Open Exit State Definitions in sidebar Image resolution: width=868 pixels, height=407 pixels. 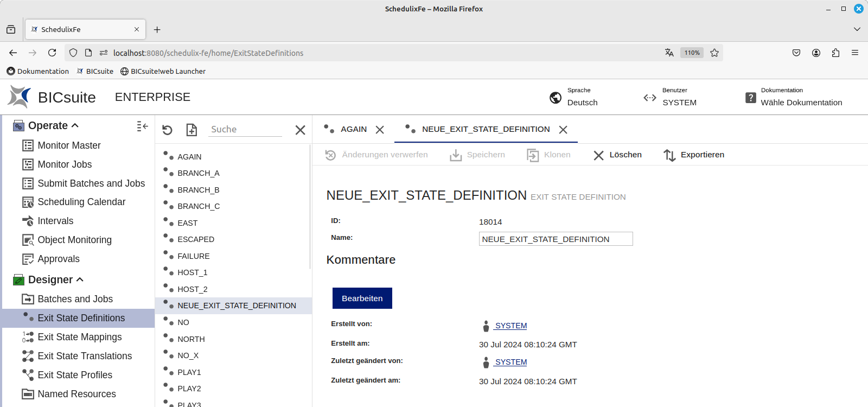pyautogui.click(x=79, y=318)
